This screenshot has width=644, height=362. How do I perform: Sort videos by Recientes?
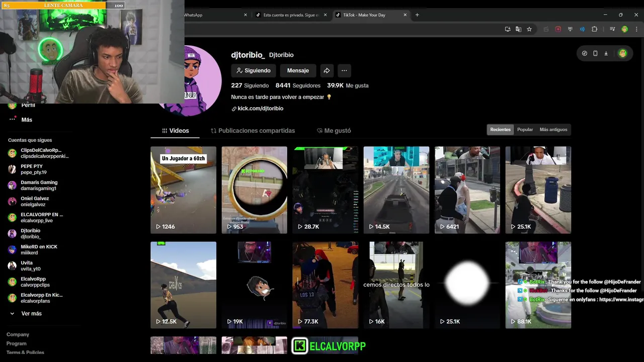500,130
